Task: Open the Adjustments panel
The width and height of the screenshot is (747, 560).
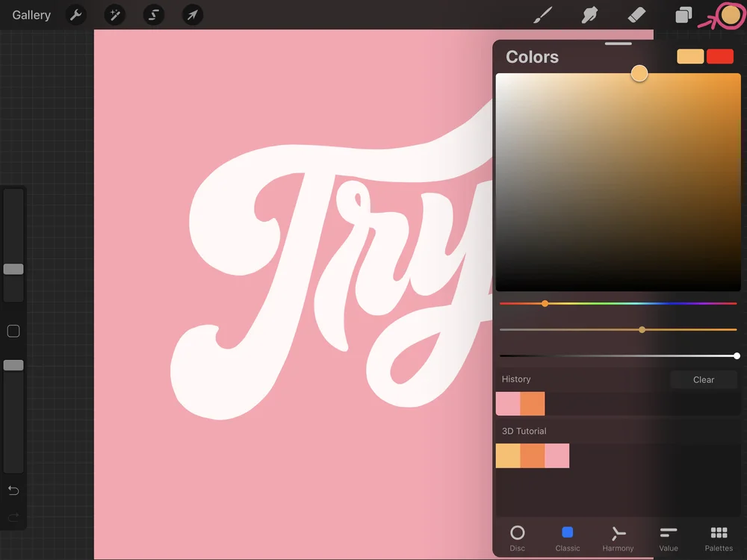Action: pos(114,15)
